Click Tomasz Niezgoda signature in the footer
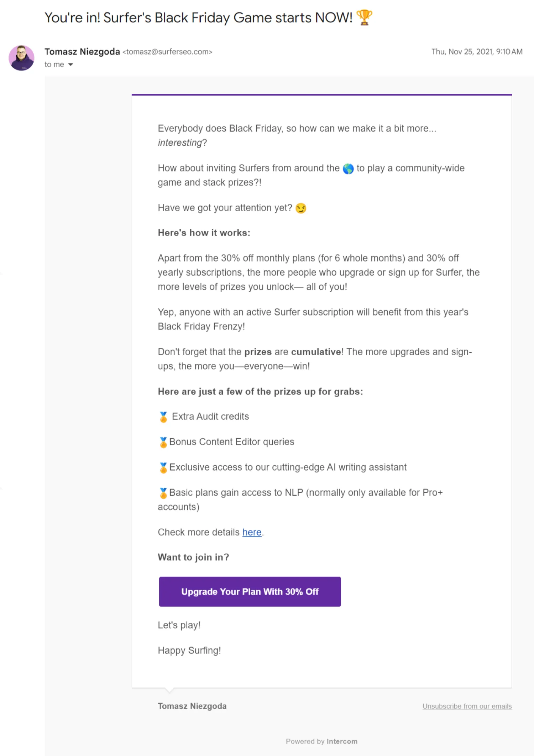This screenshot has width=534, height=756. [x=192, y=706]
